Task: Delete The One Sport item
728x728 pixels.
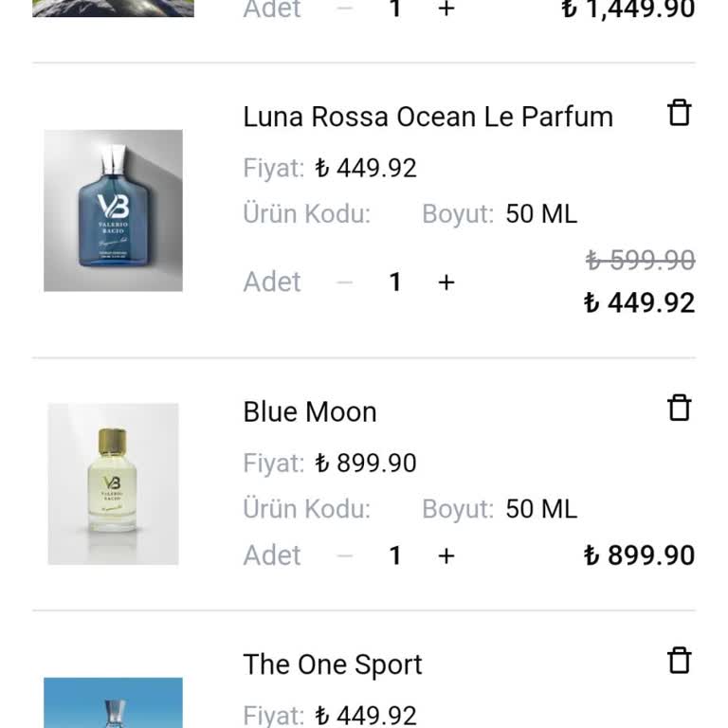Action: tap(680, 661)
